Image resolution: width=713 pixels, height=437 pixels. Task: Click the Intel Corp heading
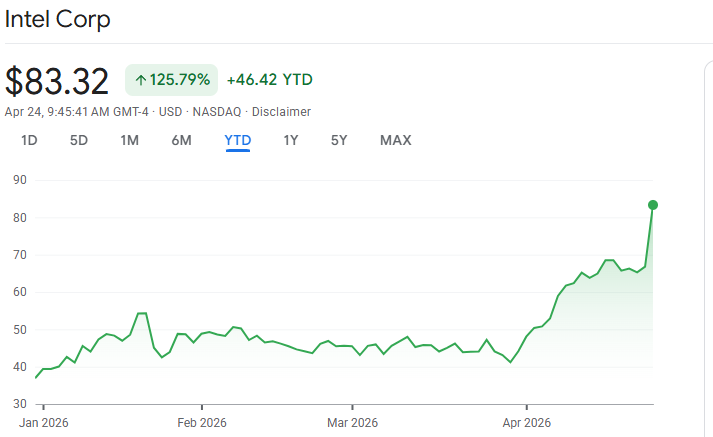tap(57, 20)
